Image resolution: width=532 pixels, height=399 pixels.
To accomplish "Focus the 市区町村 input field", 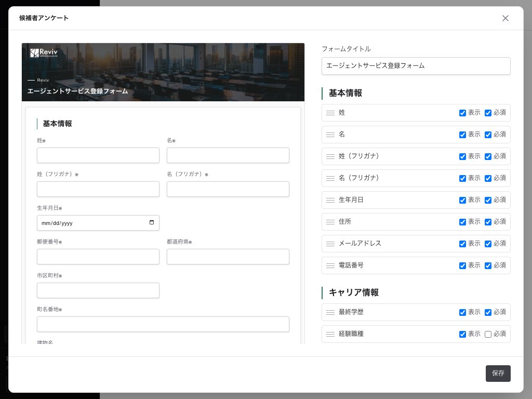I will (98, 290).
